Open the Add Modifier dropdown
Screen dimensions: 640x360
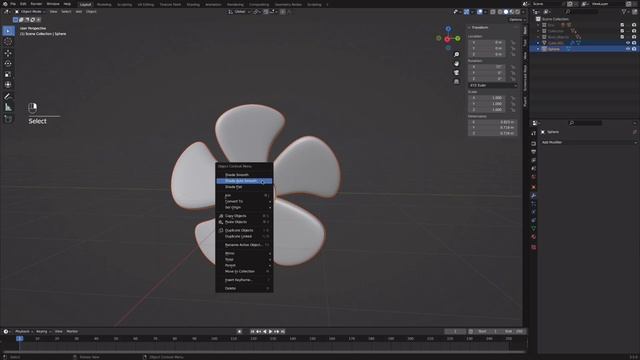pos(588,142)
